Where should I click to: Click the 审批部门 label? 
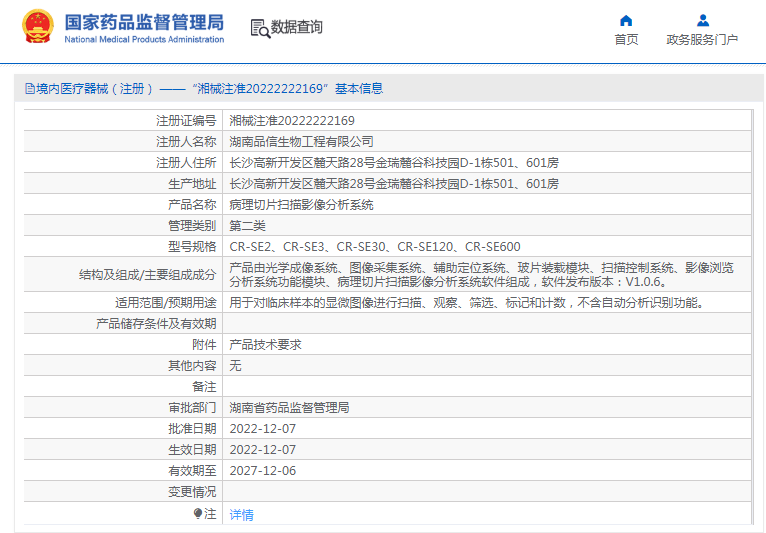pos(192,407)
